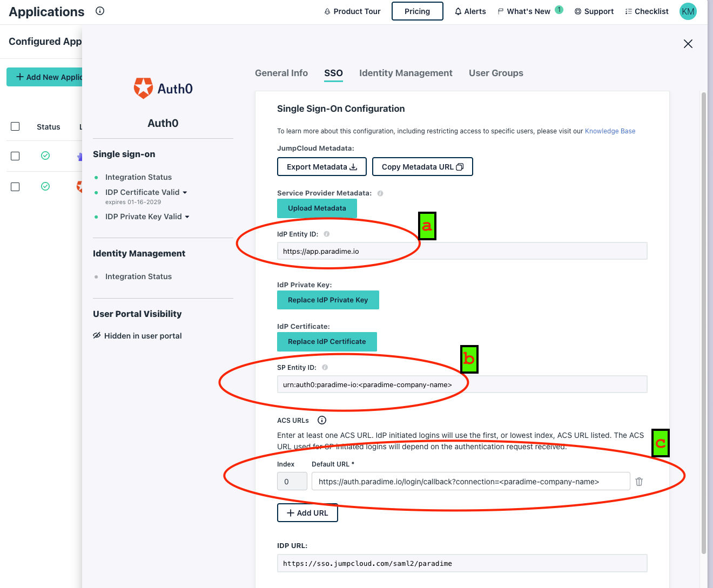Image resolution: width=713 pixels, height=588 pixels.
Task: Click the first row green status icon
Action: [x=45, y=156]
